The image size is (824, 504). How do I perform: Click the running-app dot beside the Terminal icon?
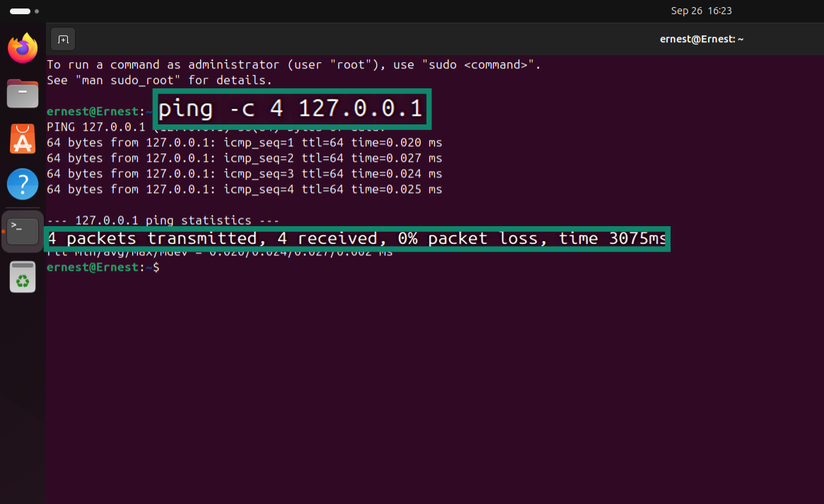tap(4, 230)
